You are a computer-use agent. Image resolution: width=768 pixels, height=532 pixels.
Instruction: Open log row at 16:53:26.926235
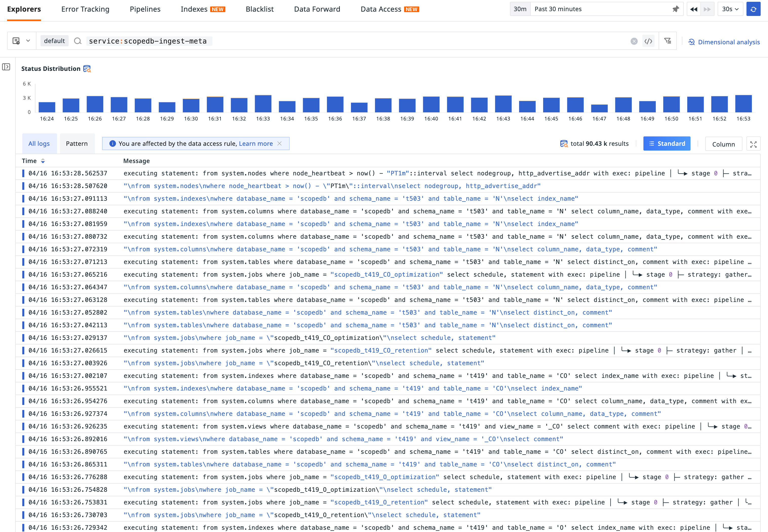(388, 427)
